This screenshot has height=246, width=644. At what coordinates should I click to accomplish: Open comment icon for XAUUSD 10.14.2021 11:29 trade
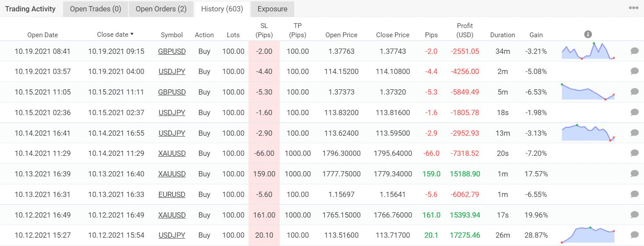(634, 153)
